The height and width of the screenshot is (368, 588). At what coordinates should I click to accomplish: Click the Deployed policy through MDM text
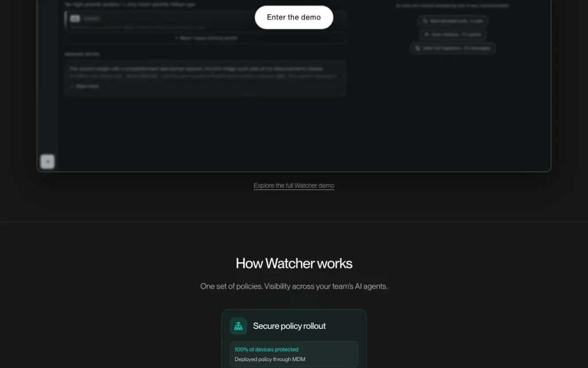[270, 359]
